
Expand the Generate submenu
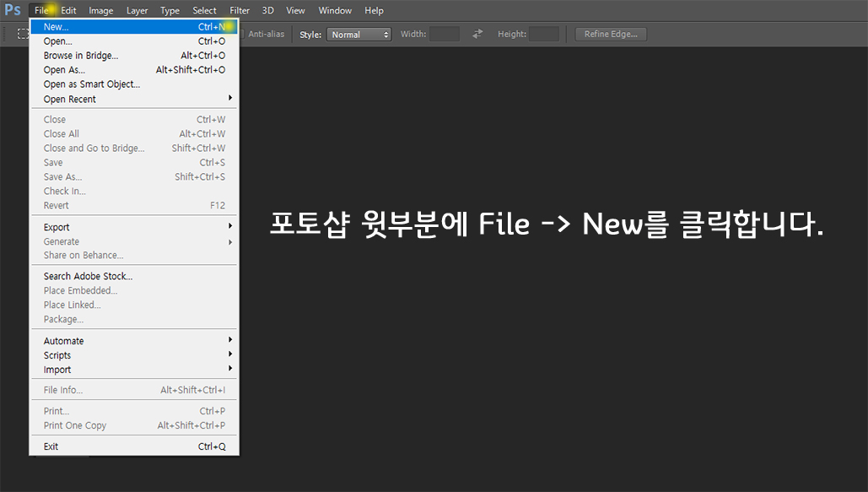134,241
